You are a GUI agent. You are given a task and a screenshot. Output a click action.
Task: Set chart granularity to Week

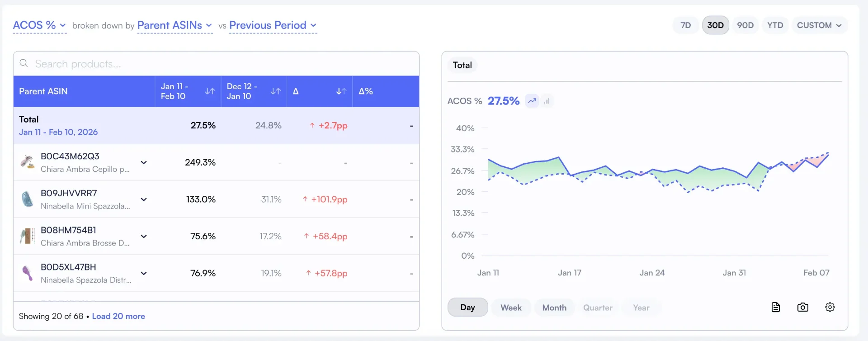coord(511,308)
